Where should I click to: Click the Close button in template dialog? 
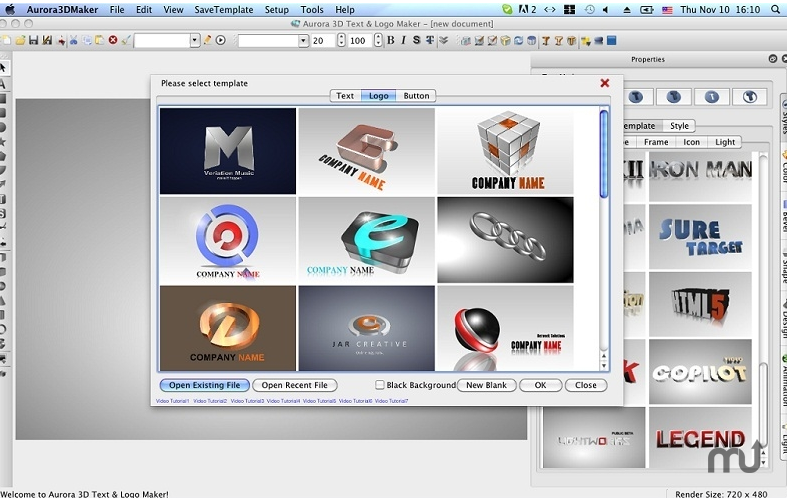586,385
